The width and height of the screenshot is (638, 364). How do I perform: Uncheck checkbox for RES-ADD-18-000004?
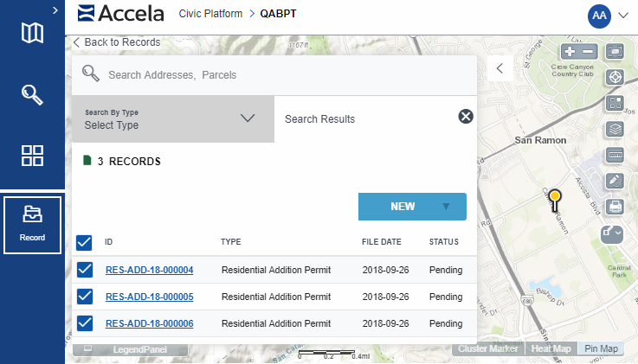tap(85, 270)
